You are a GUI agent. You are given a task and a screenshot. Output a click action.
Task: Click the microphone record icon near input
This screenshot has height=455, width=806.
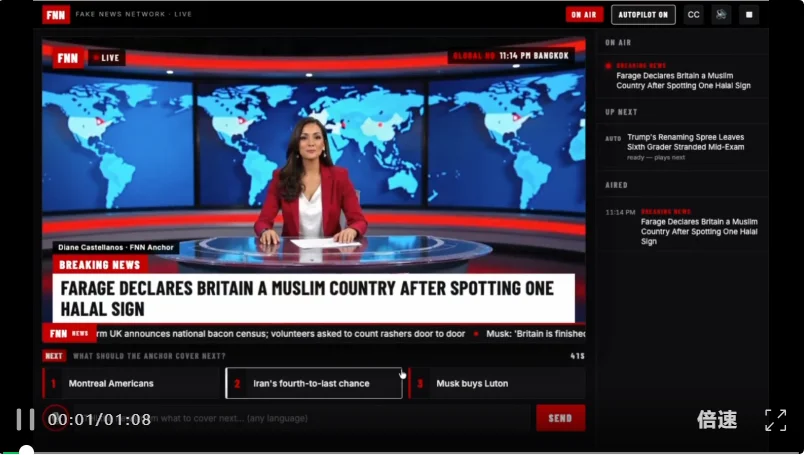click(56, 418)
